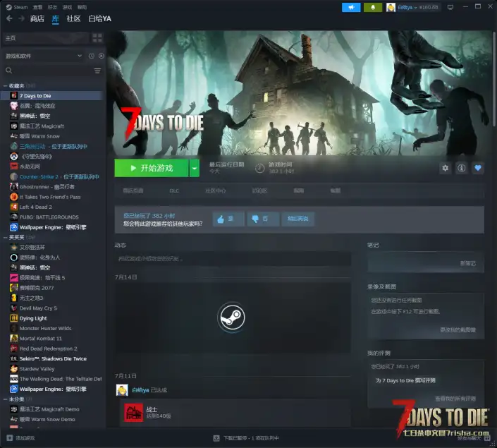This screenshot has width=497, height=448.
Task: Open the 查看 (View) menu
Action: click(x=37, y=7)
